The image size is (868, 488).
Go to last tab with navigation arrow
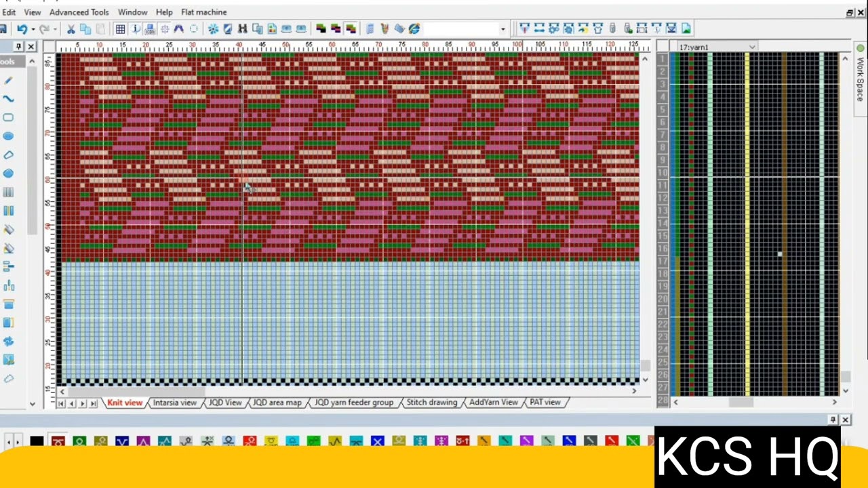(93, 403)
